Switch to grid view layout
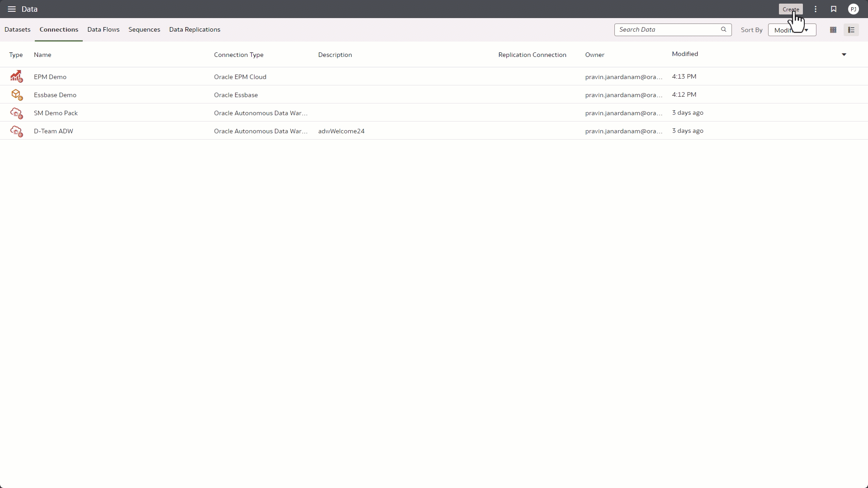 pos(833,30)
